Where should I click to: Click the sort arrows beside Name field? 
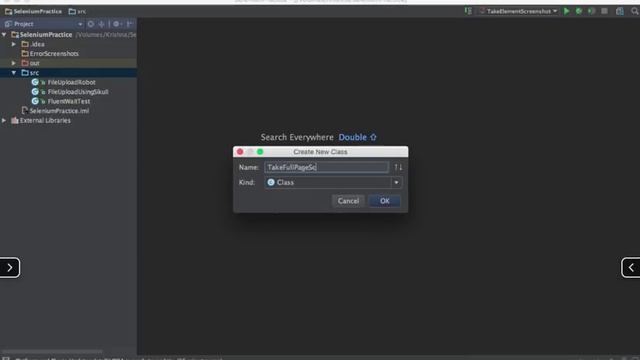pos(398,167)
